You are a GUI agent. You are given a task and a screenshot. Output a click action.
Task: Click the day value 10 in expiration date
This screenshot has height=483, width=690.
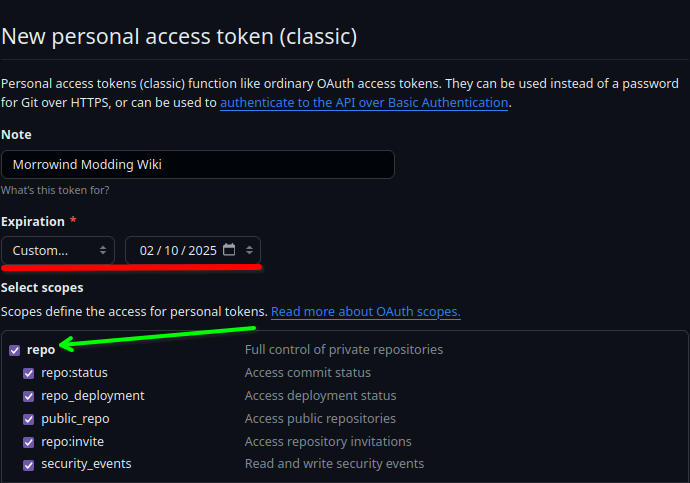(x=171, y=251)
